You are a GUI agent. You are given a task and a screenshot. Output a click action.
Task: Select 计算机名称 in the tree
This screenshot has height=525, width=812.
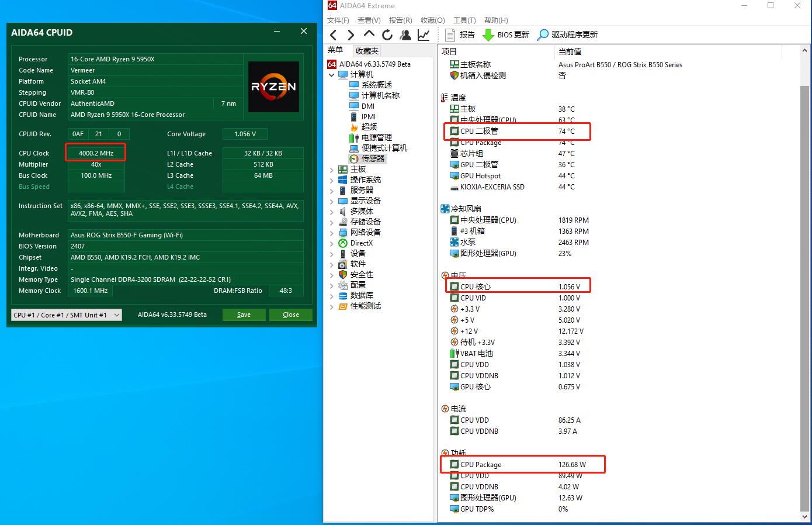374,95
